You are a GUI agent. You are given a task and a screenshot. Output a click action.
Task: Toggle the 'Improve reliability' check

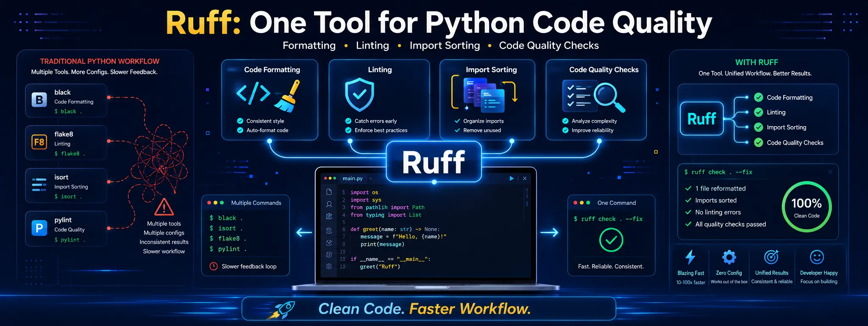click(565, 130)
